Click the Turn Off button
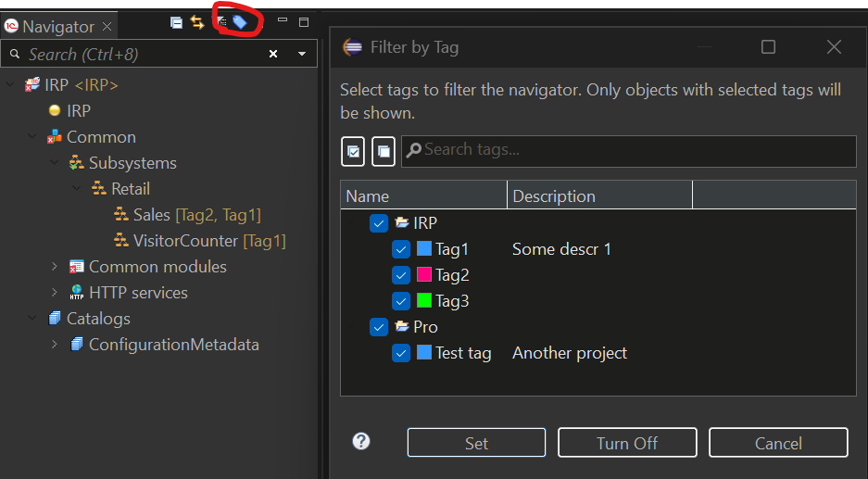 627,443
